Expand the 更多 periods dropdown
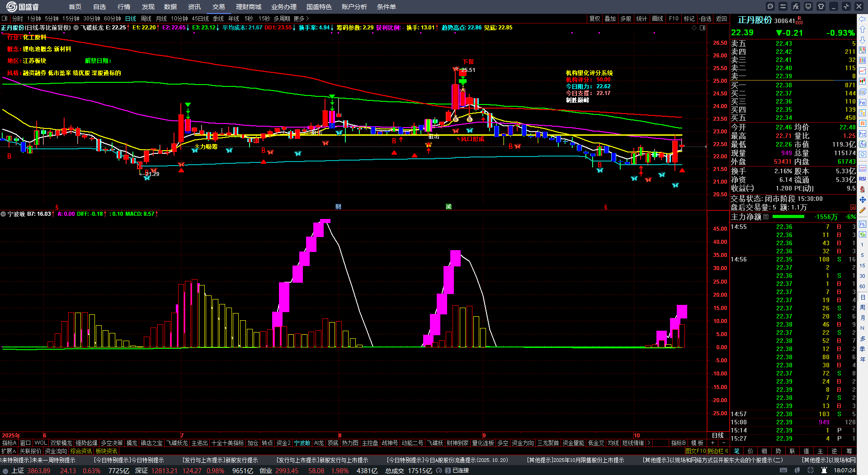868x475 pixels. pos(301,19)
